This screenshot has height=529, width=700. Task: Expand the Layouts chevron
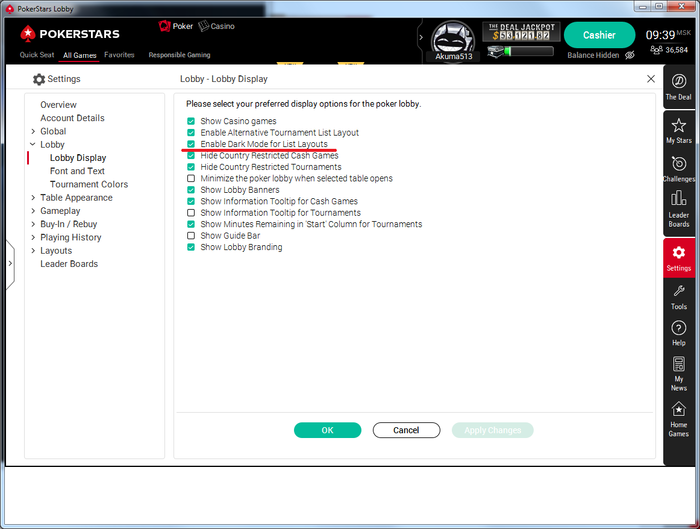tap(33, 250)
